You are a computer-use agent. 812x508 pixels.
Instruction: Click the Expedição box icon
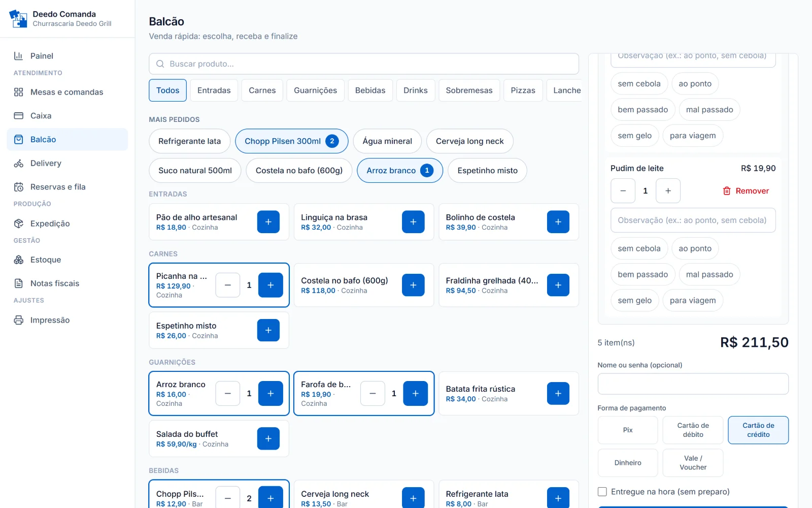pyautogui.click(x=19, y=224)
